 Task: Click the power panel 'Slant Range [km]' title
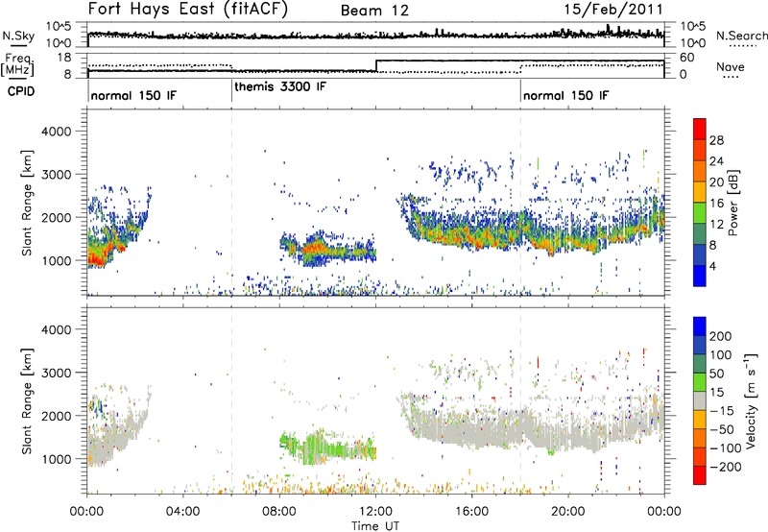(27, 203)
